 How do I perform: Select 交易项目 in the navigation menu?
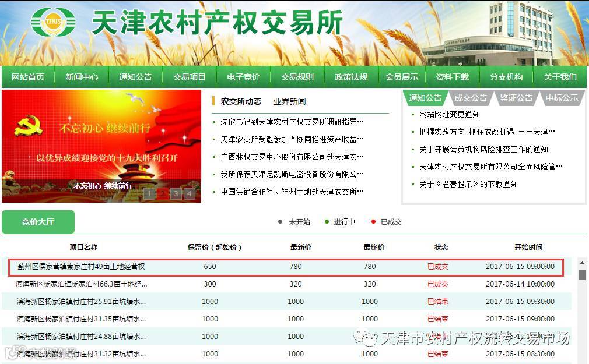point(190,77)
